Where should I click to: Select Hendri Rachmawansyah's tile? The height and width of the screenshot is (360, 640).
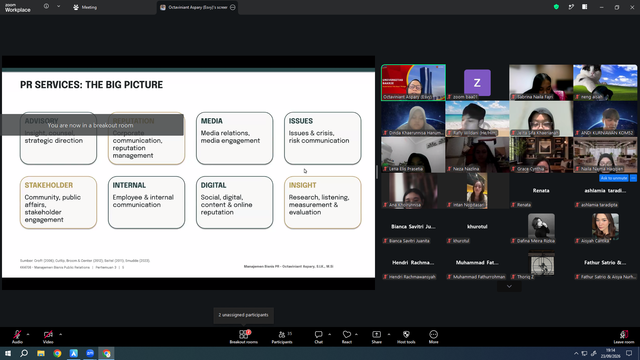coord(413,262)
